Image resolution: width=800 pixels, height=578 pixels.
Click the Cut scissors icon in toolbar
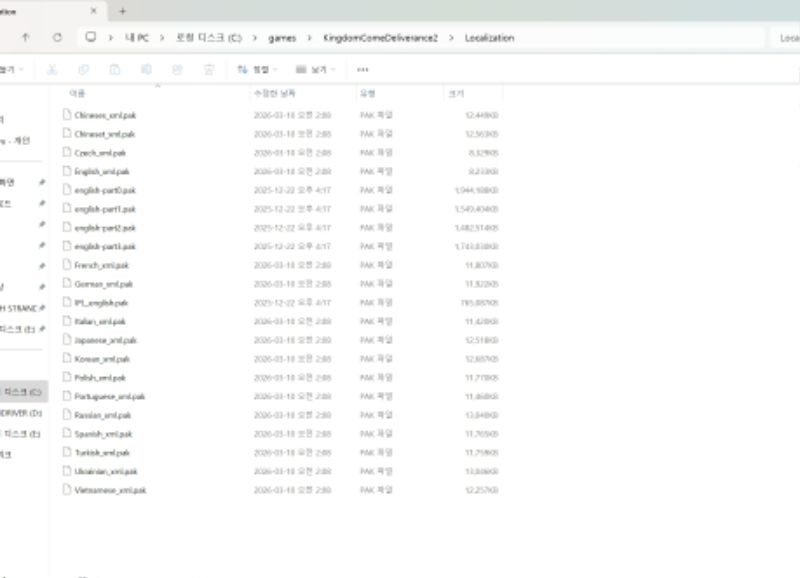53,69
